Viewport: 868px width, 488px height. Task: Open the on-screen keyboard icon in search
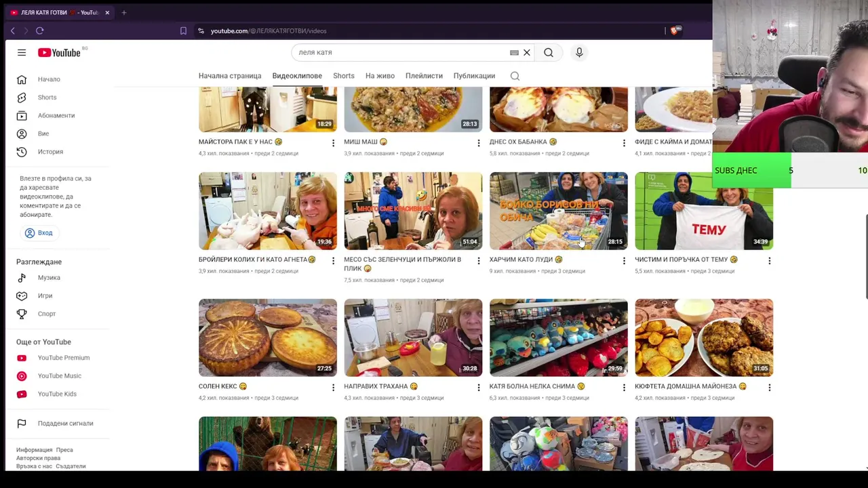(x=514, y=52)
